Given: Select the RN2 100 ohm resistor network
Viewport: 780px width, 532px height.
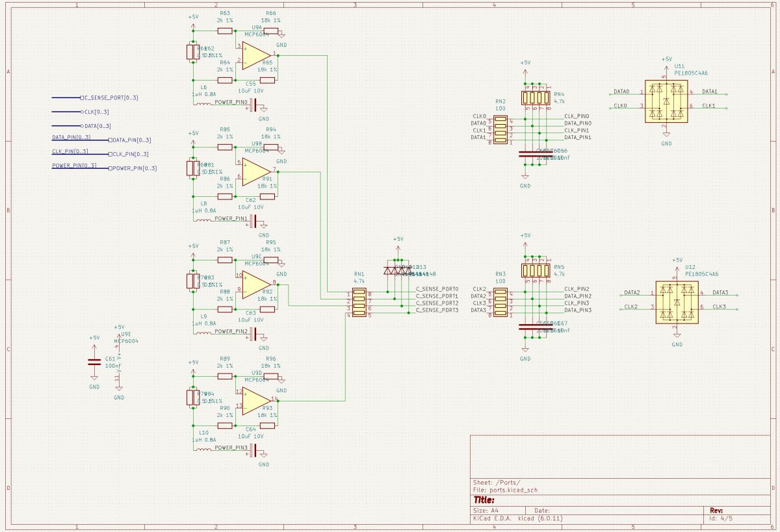Looking at the screenshot, I should point(500,129).
